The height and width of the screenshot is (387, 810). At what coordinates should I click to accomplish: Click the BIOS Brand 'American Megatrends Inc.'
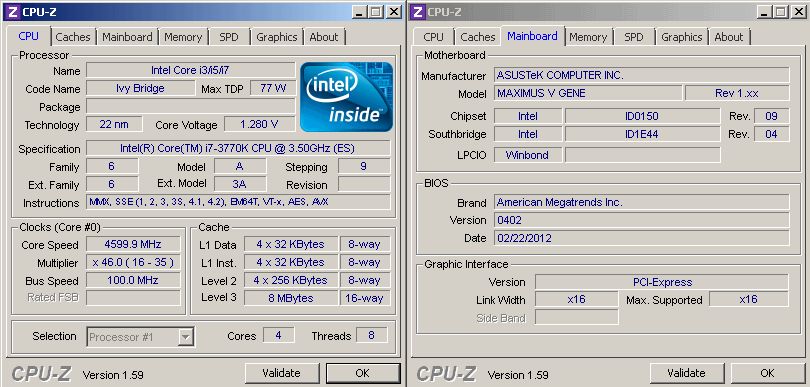tap(642, 202)
